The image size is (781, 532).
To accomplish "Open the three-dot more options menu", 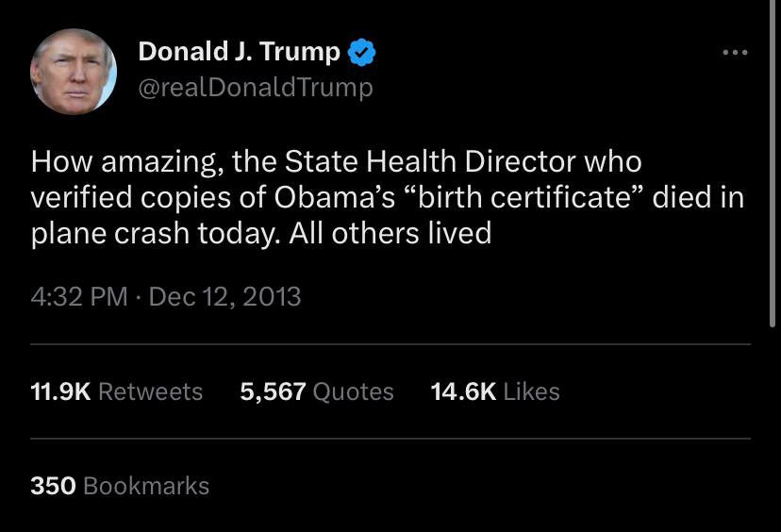I will coord(734,53).
